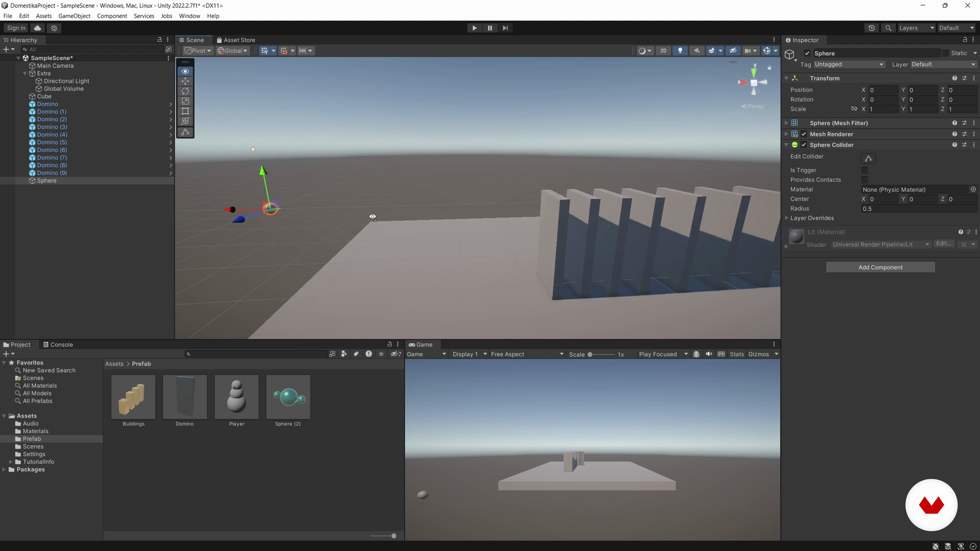
Task: Open Undo History clock icon
Action: pos(872,28)
